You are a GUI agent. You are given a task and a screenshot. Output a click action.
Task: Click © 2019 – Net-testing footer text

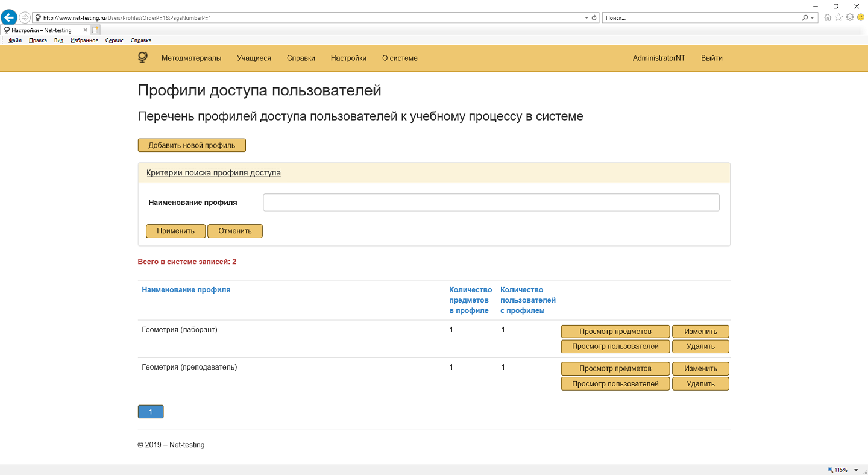(x=171, y=445)
